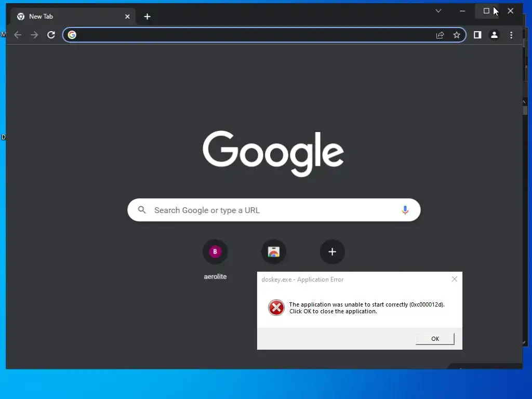Screen dimensions: 532x399
Task: Click the back navigation arrow
Action: (18, 35)
